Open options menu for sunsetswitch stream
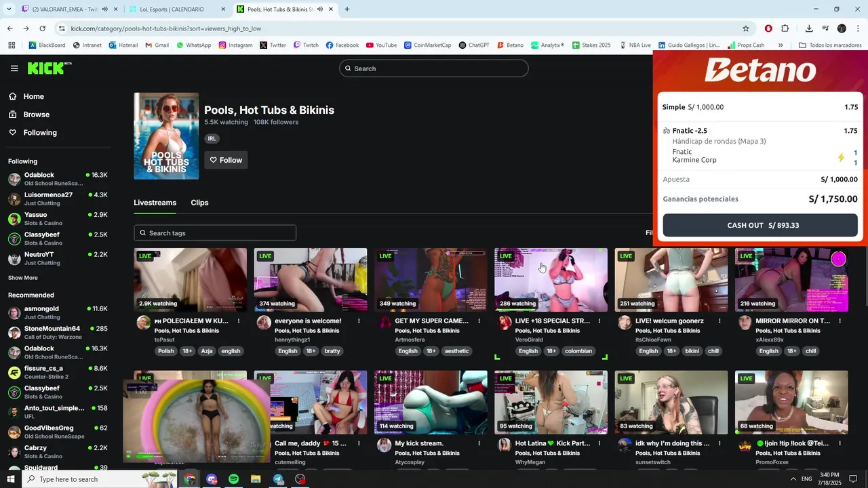Viewport: 868px width, 488px height. 719,443
